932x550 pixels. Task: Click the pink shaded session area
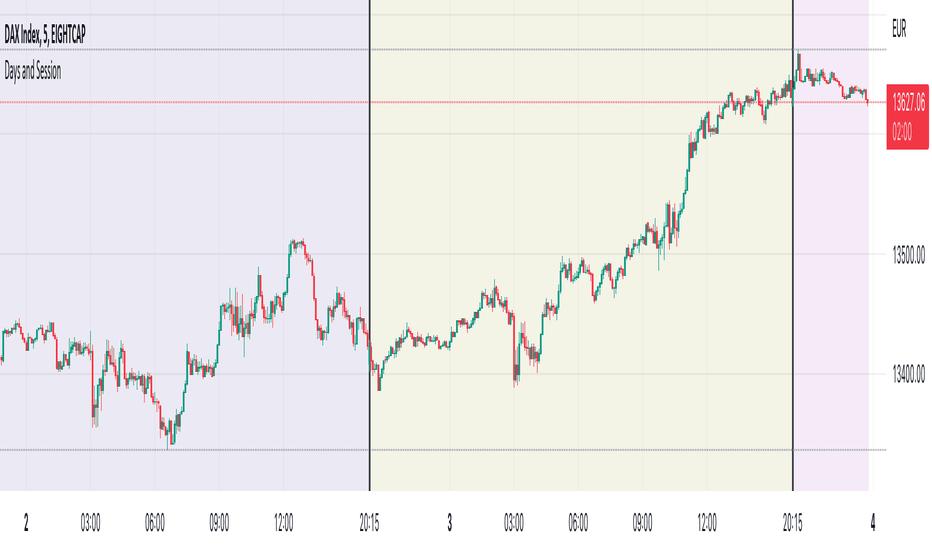pos(832,297)
